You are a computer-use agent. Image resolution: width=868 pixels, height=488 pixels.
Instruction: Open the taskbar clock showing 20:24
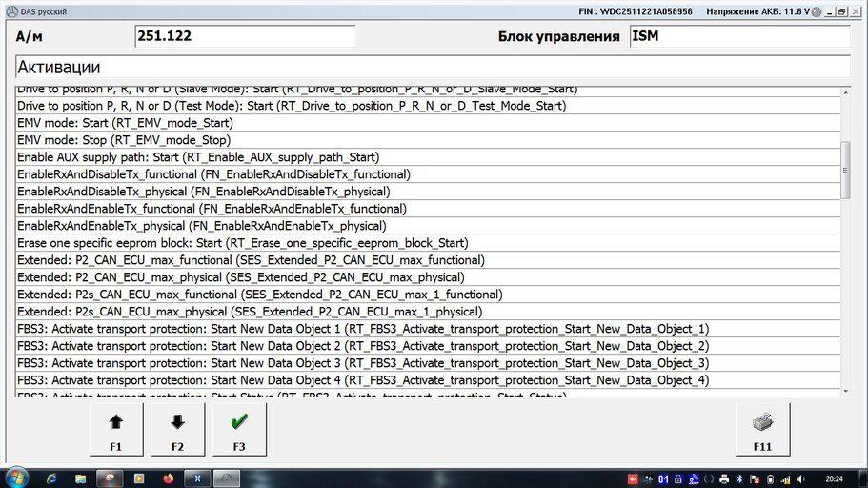coord(835,479)
